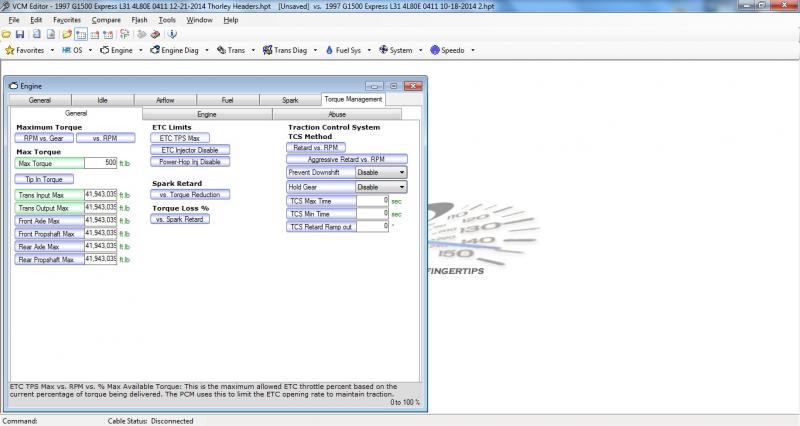Click the blue floppy disk save icon
This screenshot has height=426, width=800.
(20, 34)
